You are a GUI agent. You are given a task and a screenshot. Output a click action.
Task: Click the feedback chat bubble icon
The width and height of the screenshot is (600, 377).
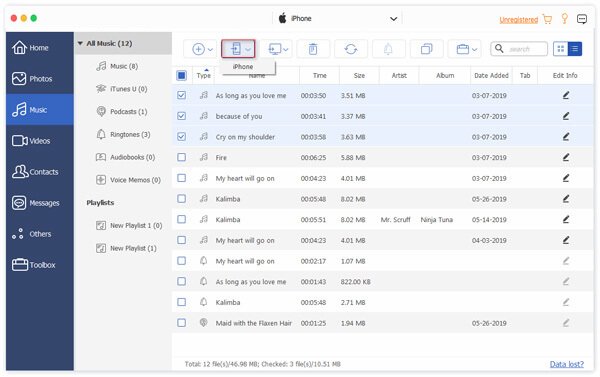tap(582, 19)
